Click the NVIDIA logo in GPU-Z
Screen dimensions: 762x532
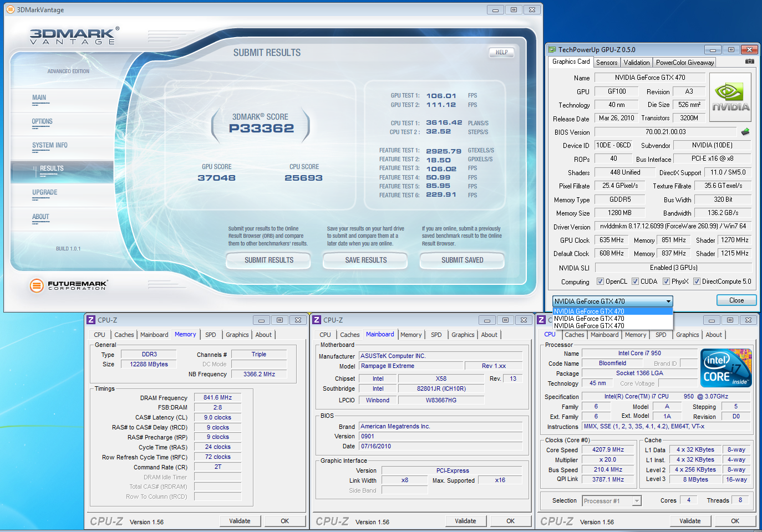(x=730, y=98)
